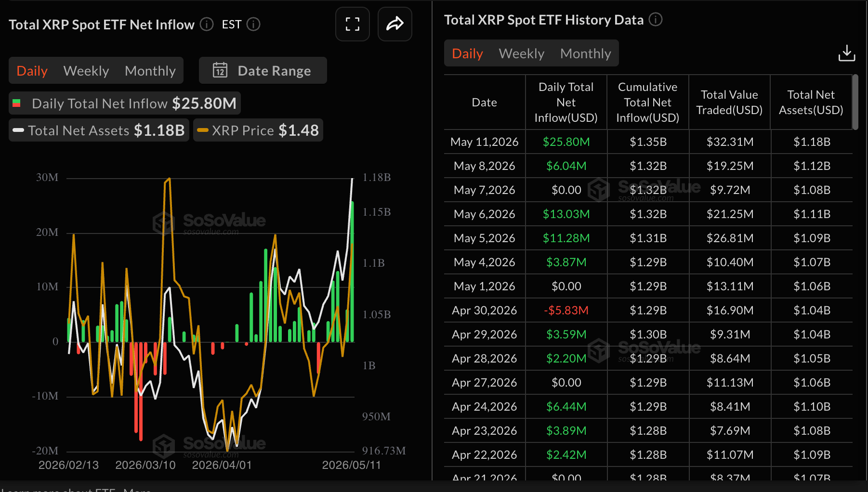
Task: Click the Date column header
Action: point(485,102)
